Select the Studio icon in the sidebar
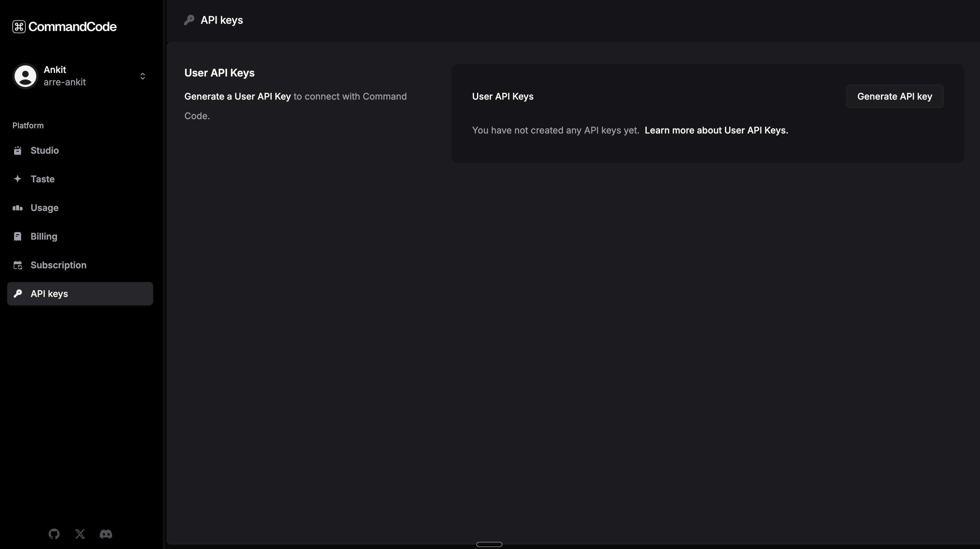Screen dimensions: 980x549 pos(18,150)
